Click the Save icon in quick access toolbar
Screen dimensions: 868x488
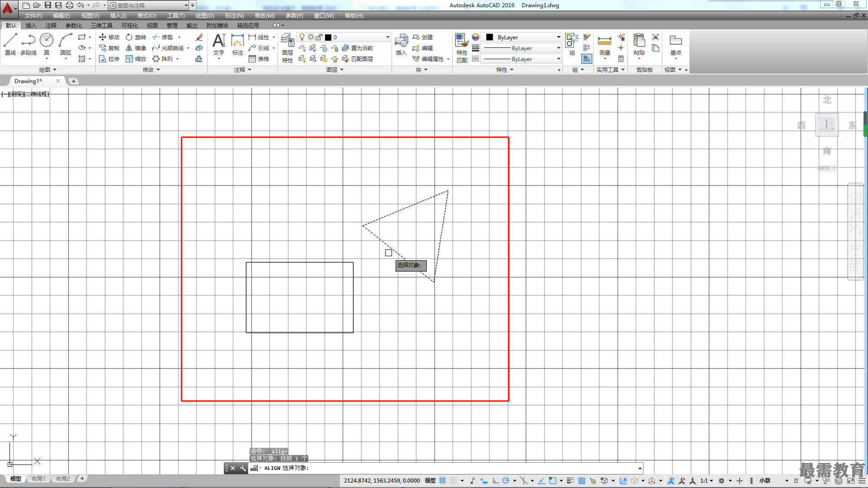point(47,5)
